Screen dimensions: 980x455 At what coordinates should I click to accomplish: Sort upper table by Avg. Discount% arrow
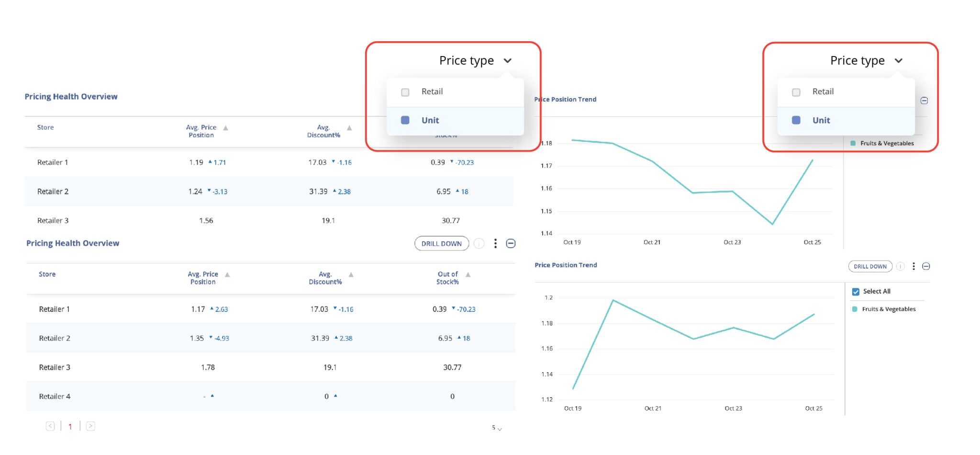[349, 128]
